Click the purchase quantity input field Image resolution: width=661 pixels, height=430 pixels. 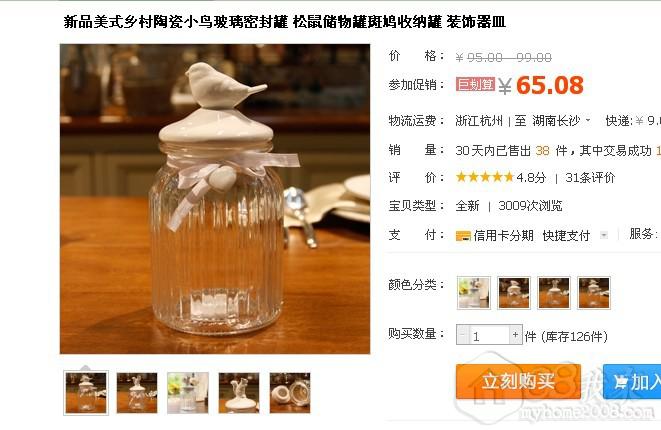tap(489, 335)
